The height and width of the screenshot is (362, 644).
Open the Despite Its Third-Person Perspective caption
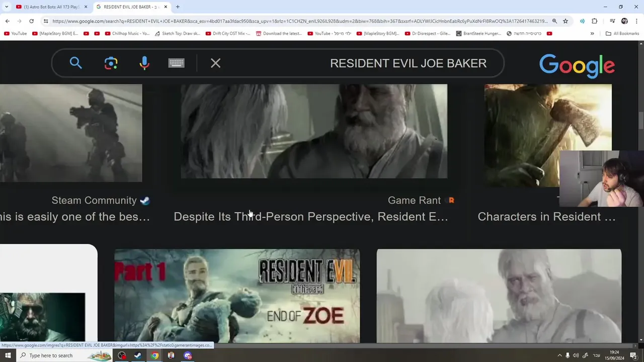(x=311, y=217)
